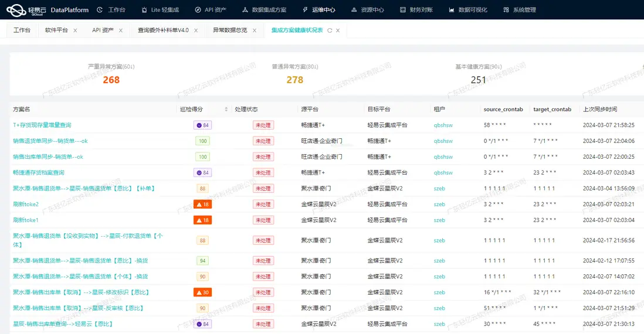Screen dimensions: 644x334
Task: Click score badge 84 for T+存货现存量增量查询
Action: click(202, 125)
